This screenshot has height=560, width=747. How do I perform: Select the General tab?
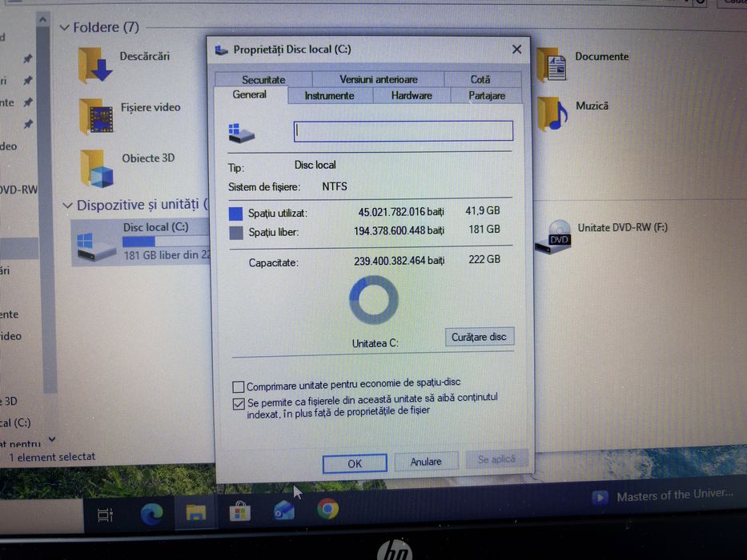[x=250, y=94]
